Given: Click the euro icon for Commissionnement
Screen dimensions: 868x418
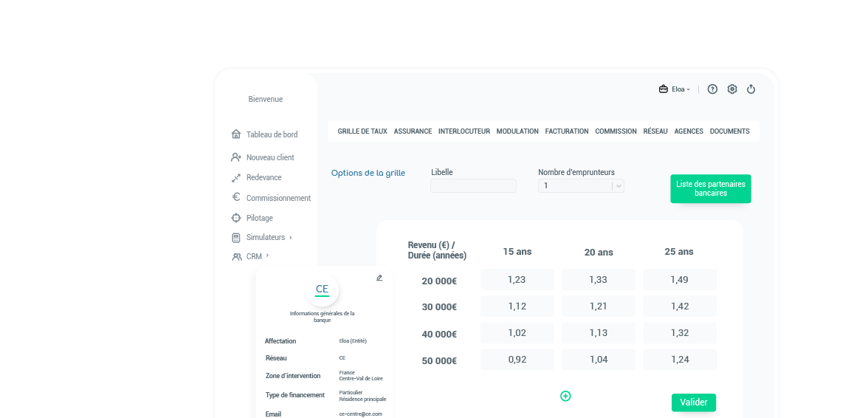Looking at the screenshot, I should click(x=236, y=197).
